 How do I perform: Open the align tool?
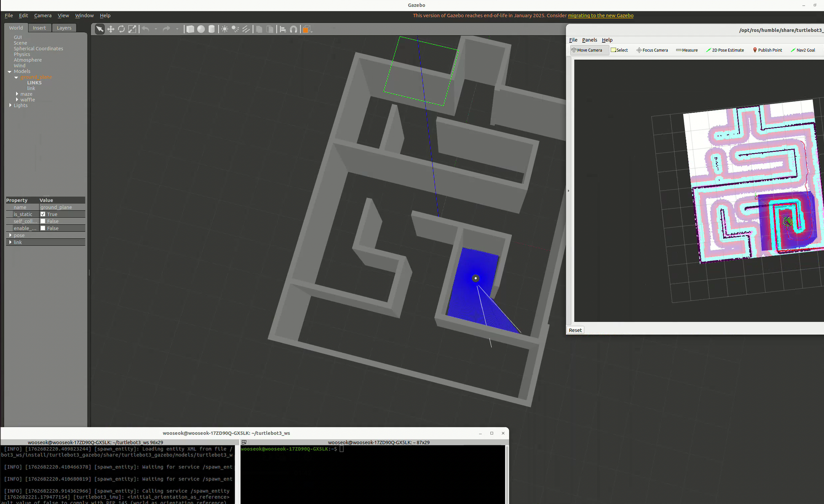click(x=283, y=29)
